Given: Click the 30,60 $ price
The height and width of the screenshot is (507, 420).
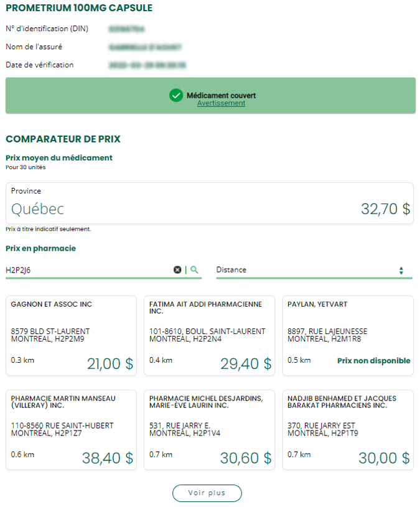Looking at the screenshot, I should point(246,458).
